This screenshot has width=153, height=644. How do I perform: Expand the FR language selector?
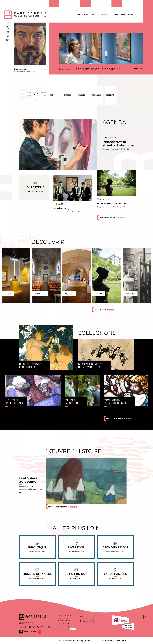(x=8, y=44)
